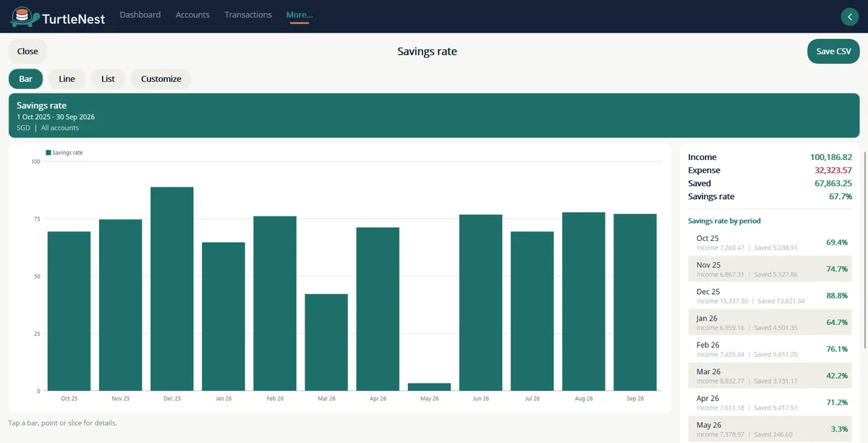Click the Jan 26 period row
Viewport: 868px width, 443px height.
tap(770, 323)
